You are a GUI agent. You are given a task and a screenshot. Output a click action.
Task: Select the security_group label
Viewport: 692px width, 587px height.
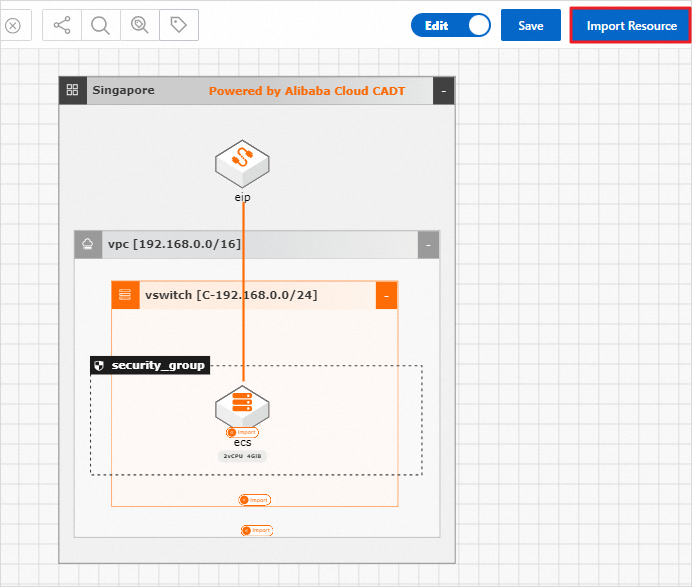tap(150, 365)
